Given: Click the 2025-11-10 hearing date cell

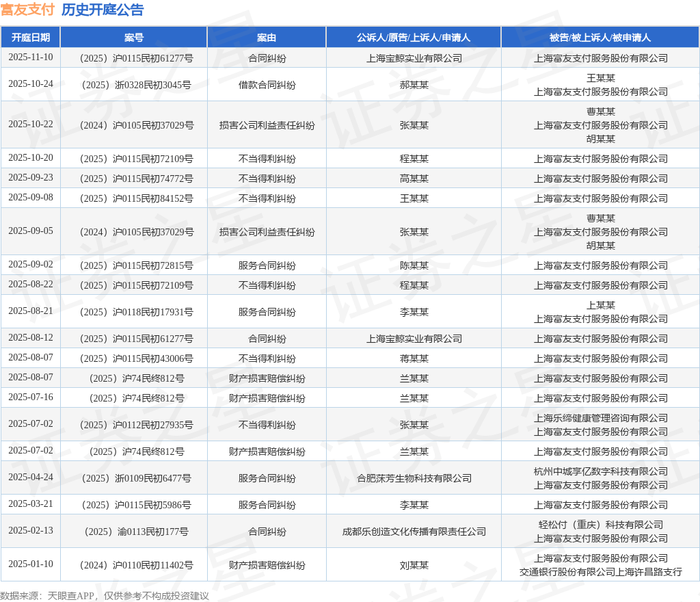Looking at the screenshot, I should (31, 57).
